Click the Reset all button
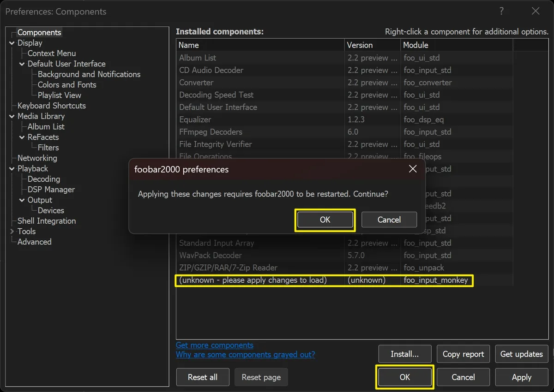Image resolution: width=554 pixels, height=392 pixels. (203, 377)
